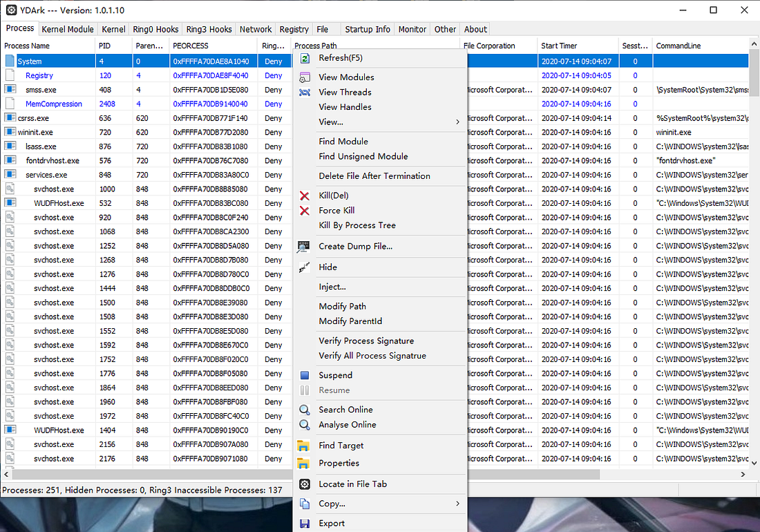Click the Export save icon
The height and width of the screenshot is (532, 760).
(x=305, y=524)
